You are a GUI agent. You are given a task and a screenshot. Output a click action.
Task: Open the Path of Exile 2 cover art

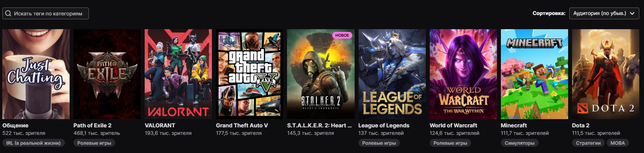[x=107, y=74]
